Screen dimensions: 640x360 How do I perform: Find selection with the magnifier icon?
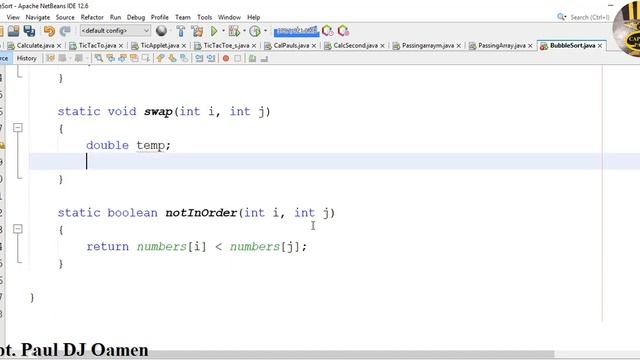click(99, 58)
